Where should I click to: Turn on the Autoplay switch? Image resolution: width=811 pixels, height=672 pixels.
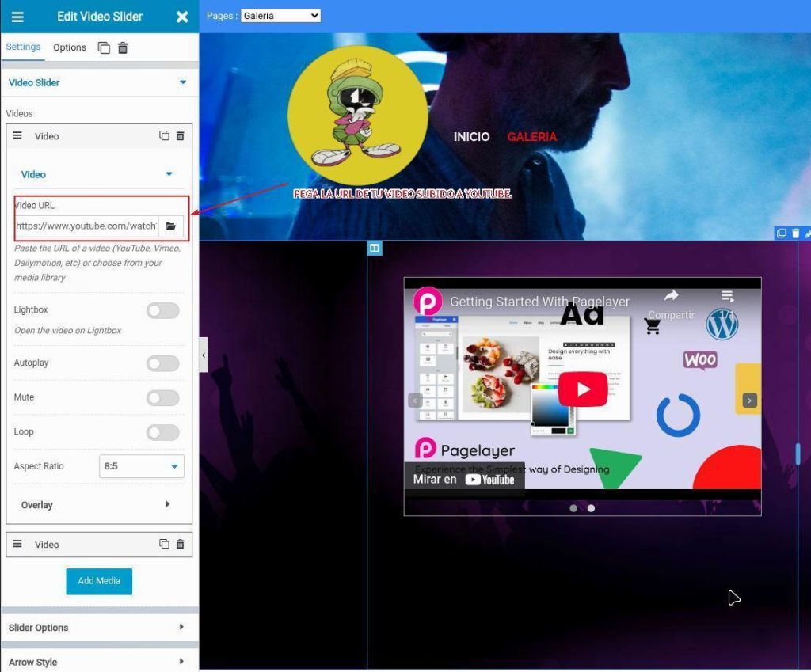click(x=162, y=363)
